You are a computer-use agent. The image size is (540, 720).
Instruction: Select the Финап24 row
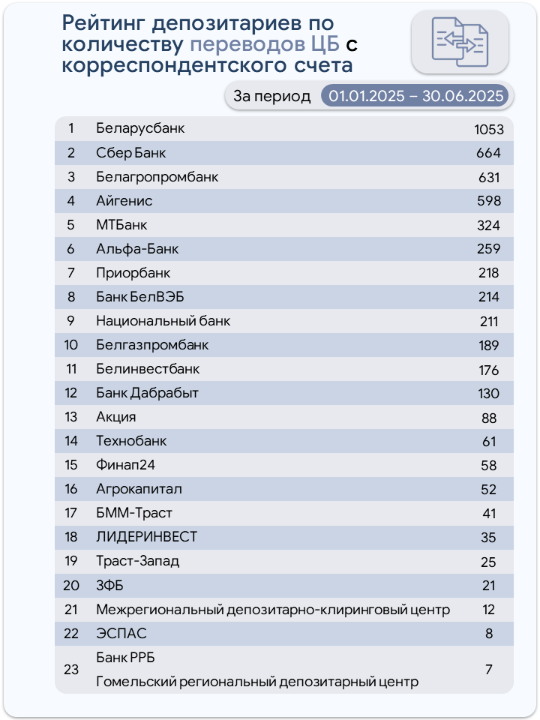tap(284, 465)
